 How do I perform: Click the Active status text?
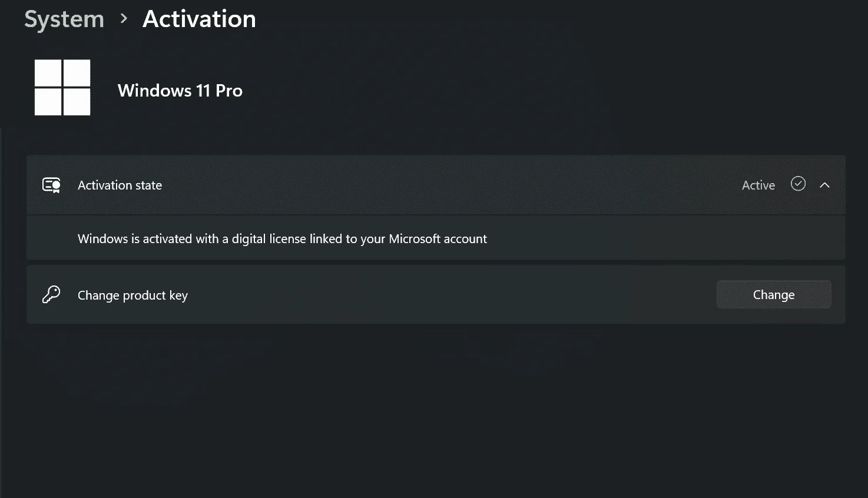click(758, 185)
